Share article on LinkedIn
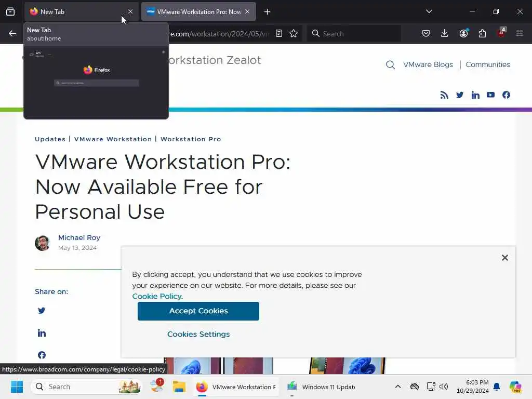 (x=42, y=333)
